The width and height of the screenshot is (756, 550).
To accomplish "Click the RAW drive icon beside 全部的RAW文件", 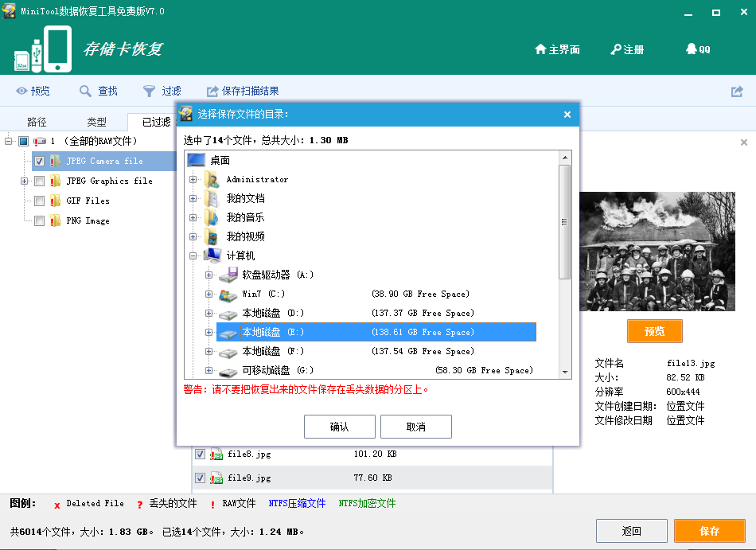I will [40, 141].
